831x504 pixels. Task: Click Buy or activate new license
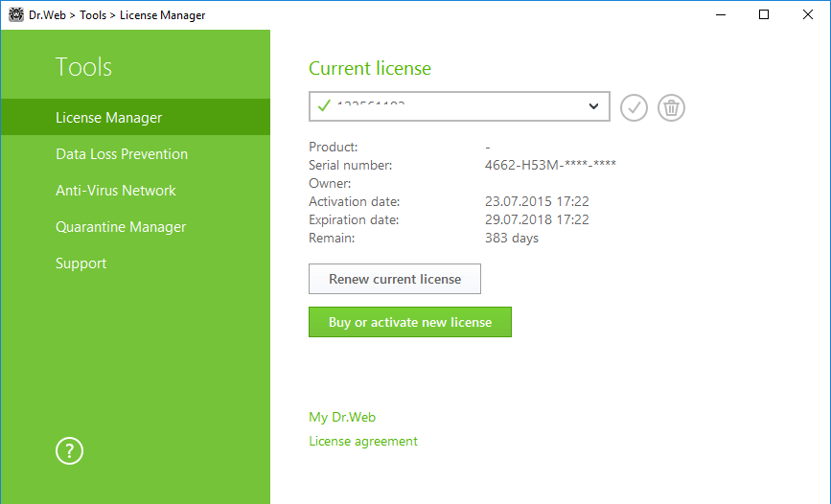tap(410, 322)
